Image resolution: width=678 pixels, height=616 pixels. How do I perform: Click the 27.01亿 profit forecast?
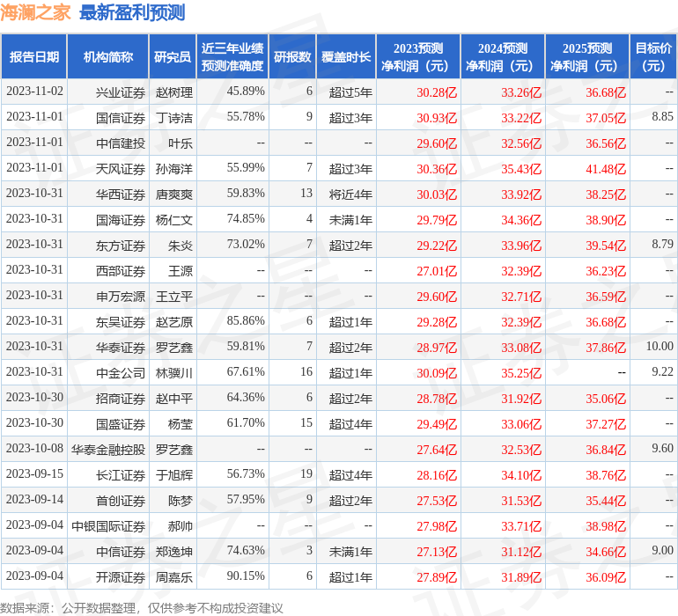[x=437, y=271]
